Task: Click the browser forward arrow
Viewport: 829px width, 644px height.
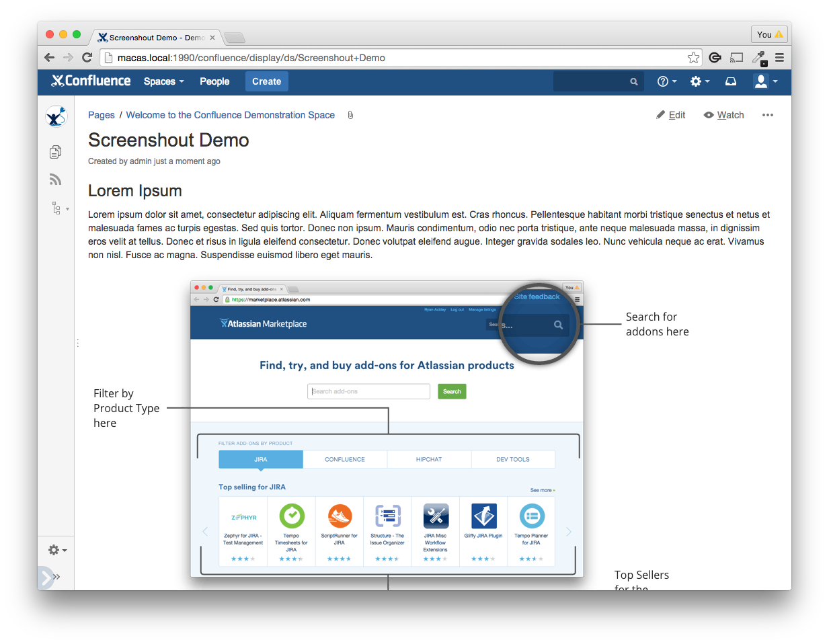Action: tap(68, 58)
